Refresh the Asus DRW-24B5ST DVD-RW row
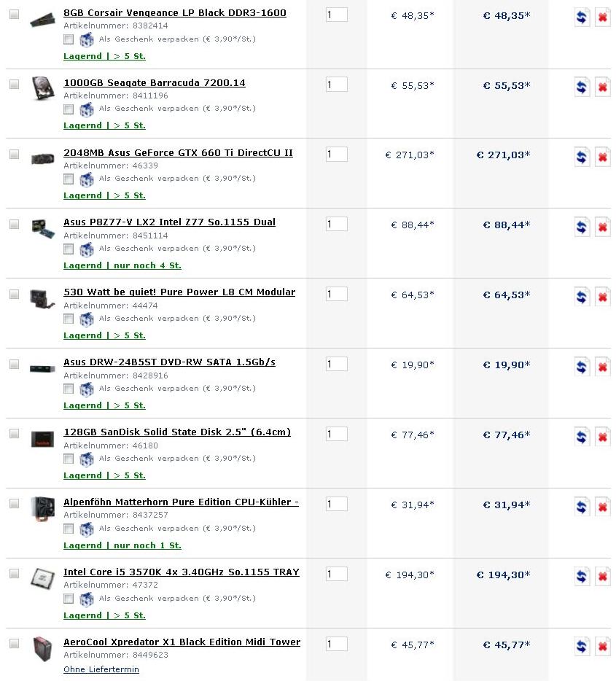Viewport: 616px width, 681px height. coord(582,367)
